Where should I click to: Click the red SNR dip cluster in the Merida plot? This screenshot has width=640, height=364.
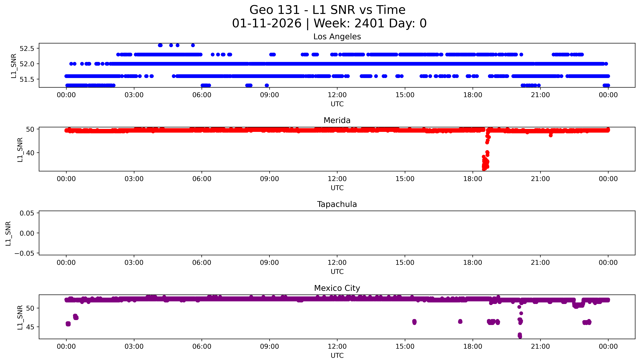point(485,162)
